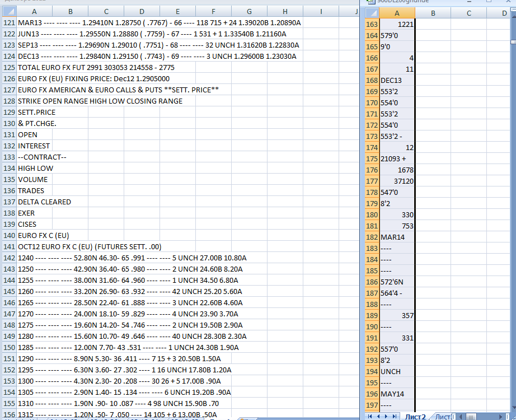Select column D header in left workbook

coord(142,12)
